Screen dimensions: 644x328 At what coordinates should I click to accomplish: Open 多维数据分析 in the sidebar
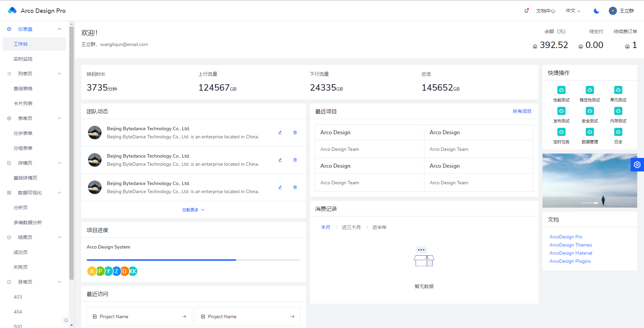click(34, 222)
